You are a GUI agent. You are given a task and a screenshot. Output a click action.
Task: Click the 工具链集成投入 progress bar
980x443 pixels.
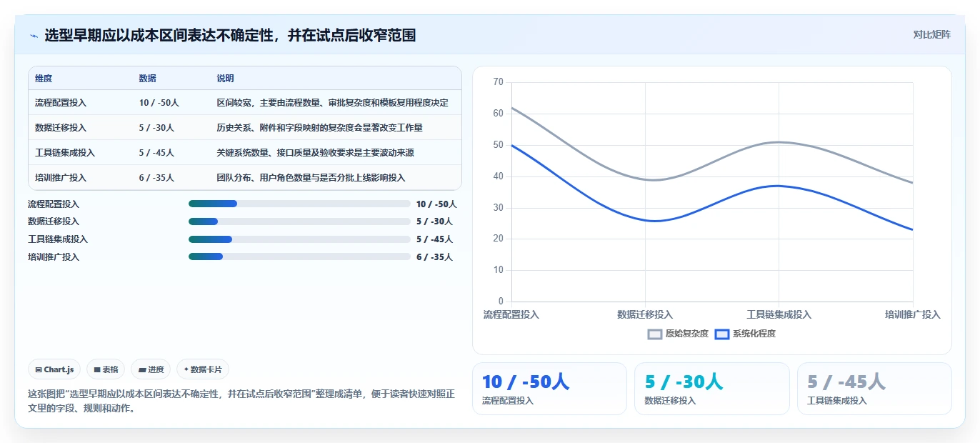click(x=299, y=239)
